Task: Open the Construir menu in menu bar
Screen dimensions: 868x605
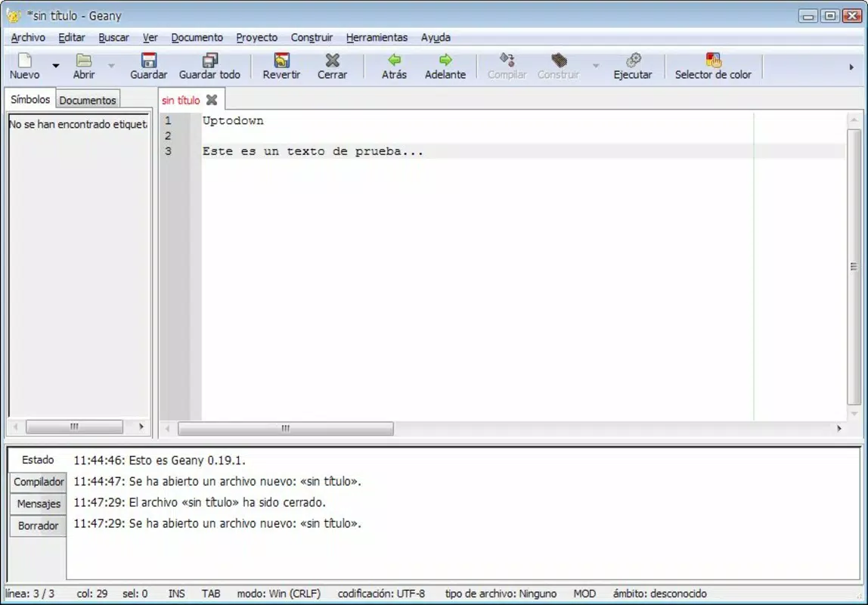Action: pyautogui.click(x=312, y=38)
